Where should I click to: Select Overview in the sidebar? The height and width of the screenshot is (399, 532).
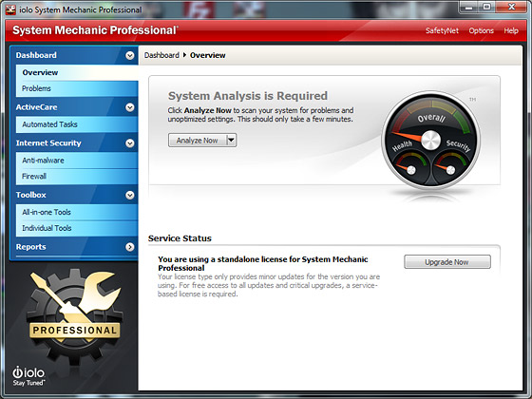click(x=77, y=72)
